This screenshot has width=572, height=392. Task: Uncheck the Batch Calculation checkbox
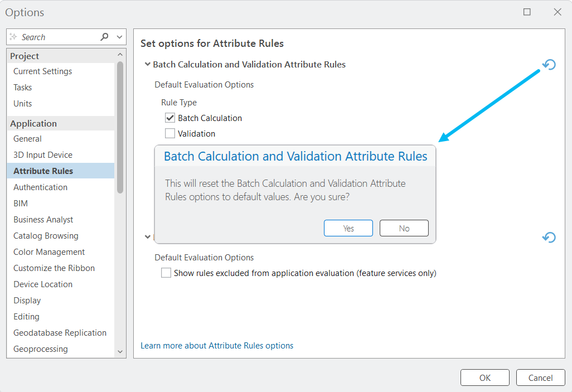[169, 118]
